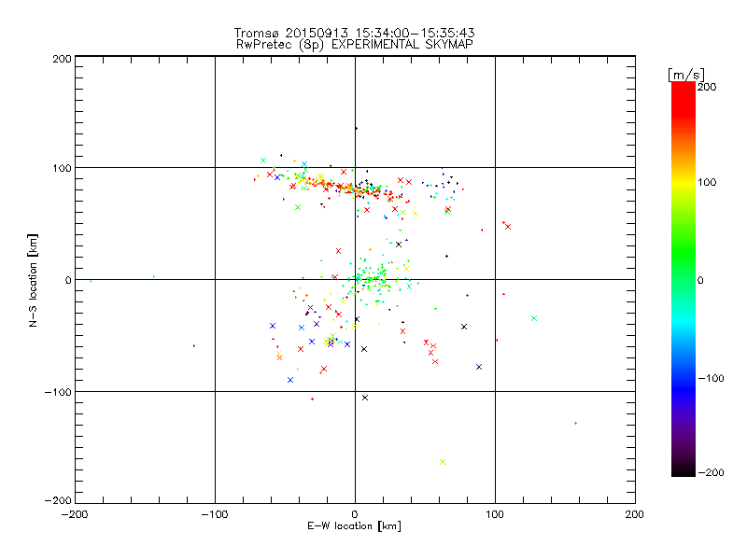Click the black X marker just below -100 km line
This screenshot has height=560, width=747.
(365, 398)
